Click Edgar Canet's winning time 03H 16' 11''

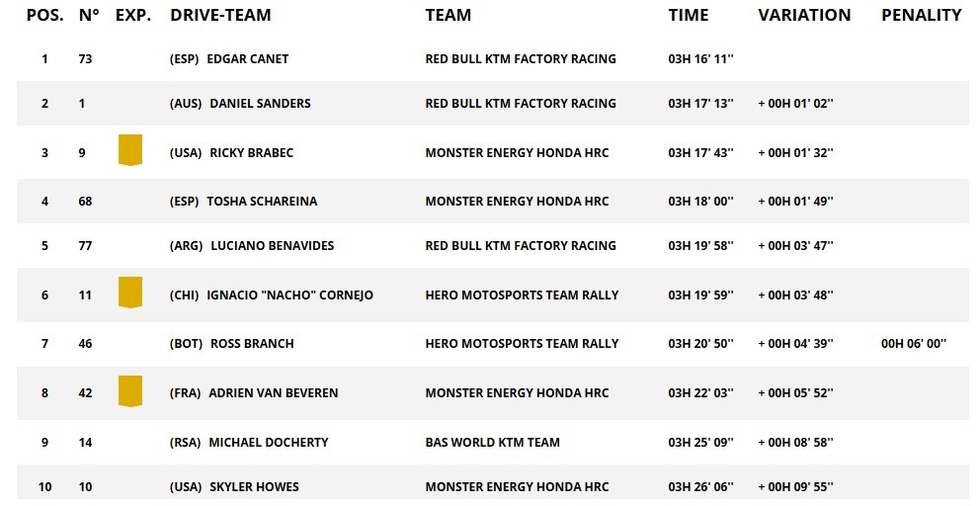[700, 59]
